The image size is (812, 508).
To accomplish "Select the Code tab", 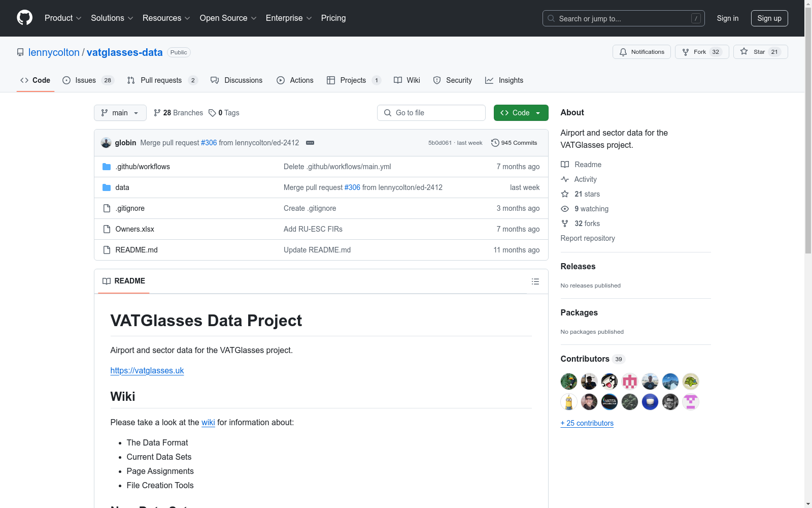I will [36, 80].
